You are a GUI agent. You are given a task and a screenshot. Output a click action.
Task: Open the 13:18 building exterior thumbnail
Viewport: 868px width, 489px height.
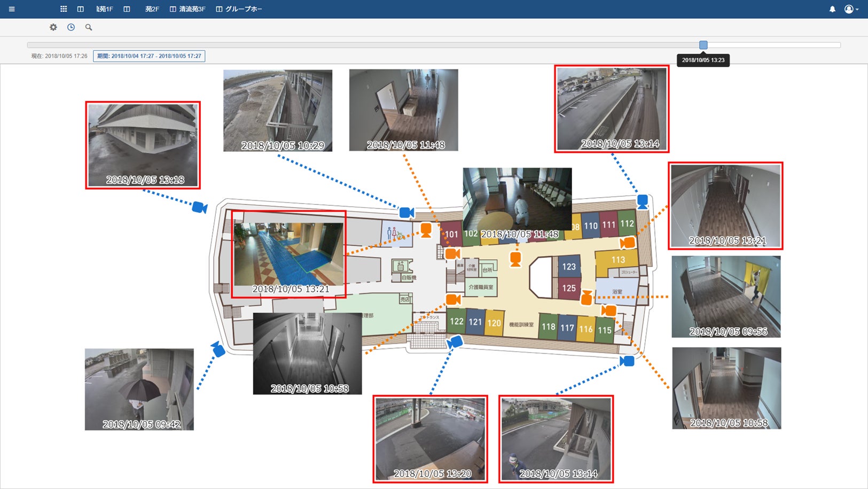click(x=143, y=145)
